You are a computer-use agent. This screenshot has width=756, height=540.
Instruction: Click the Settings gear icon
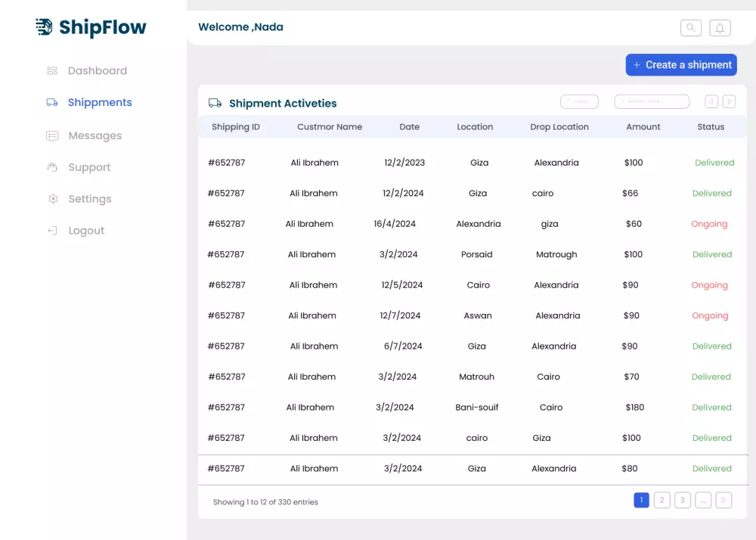52,200
